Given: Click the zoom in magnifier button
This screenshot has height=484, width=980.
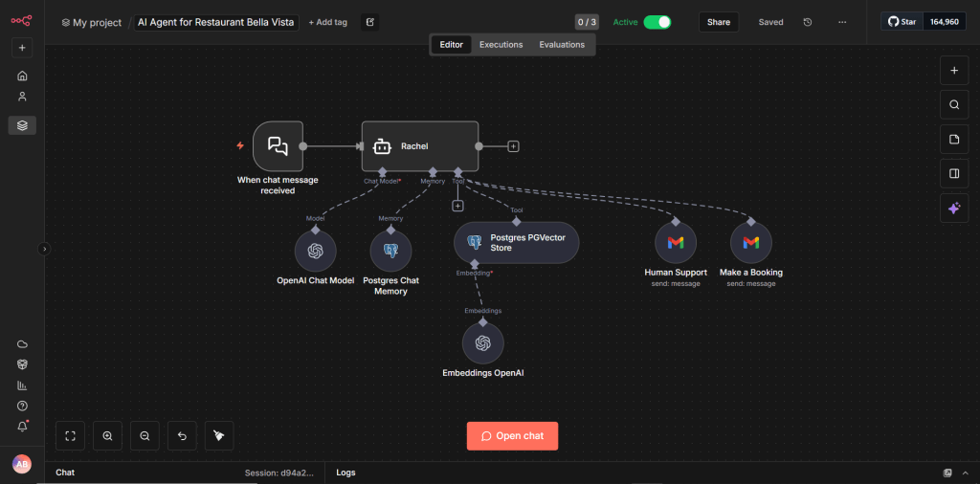Looking at the screenshot, I should (x=107, y=436).
